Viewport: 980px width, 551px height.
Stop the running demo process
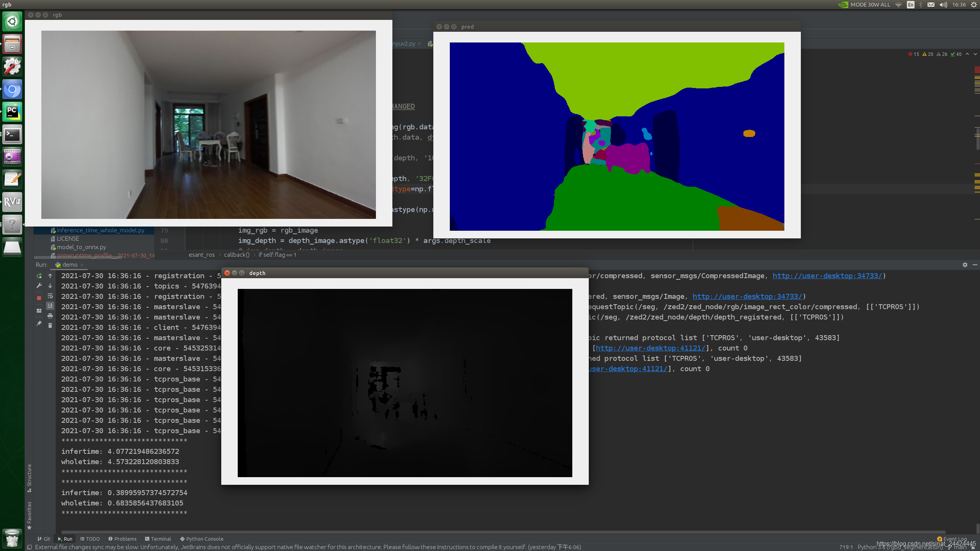(39, 297)
